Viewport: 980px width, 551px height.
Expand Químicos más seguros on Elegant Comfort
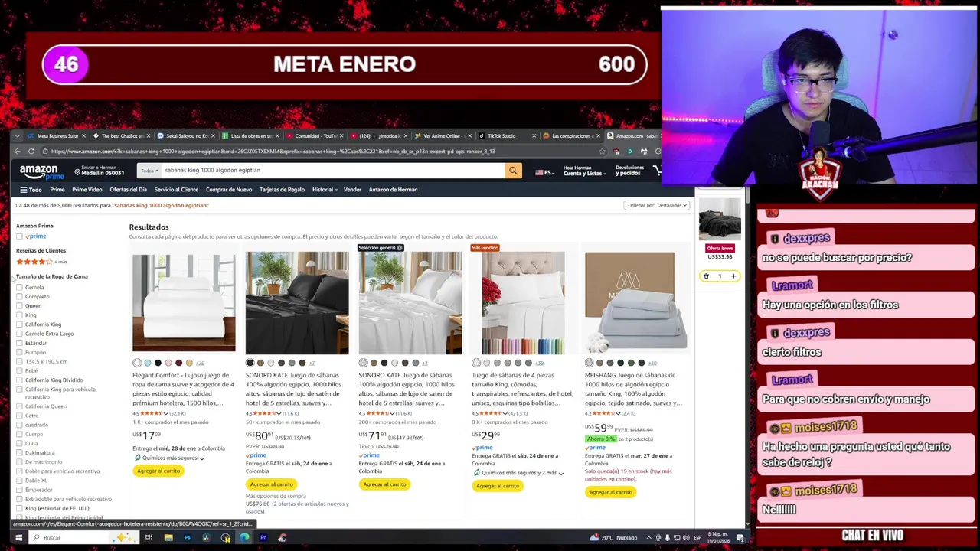tap(169, 458)
